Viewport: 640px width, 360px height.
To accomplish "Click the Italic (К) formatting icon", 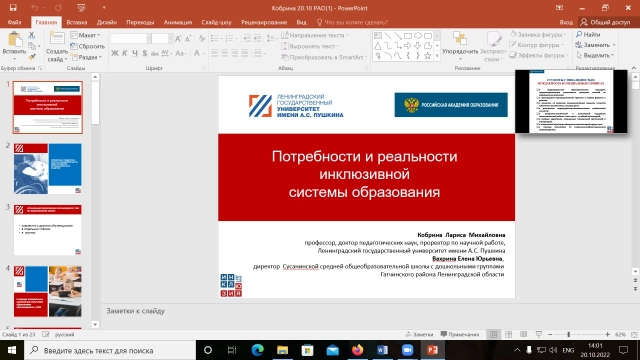I will [124, 53].
